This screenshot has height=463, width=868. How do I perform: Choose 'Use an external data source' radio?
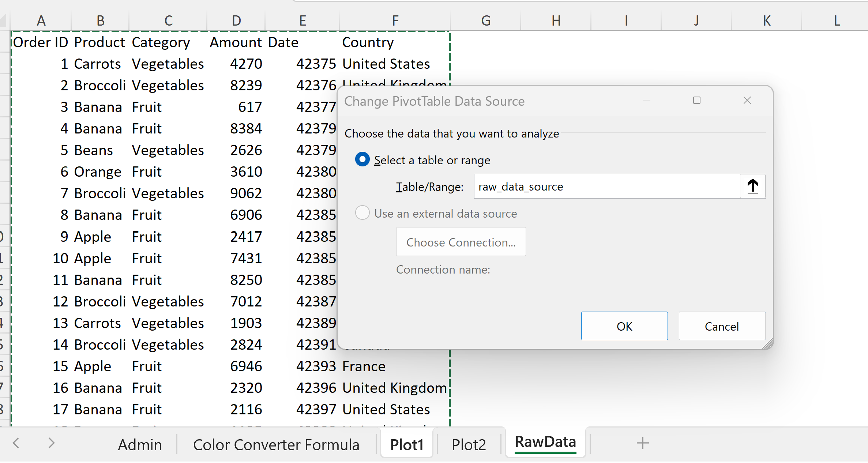pos(362,213)
